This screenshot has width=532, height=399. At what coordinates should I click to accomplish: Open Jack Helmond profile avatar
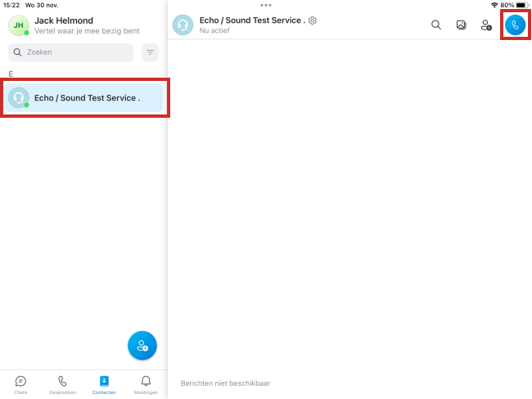click(x=19, y=25)
